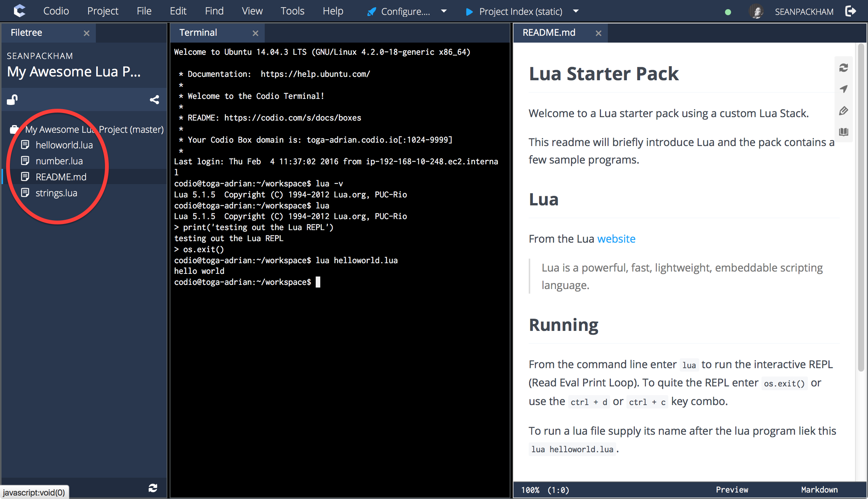This screenshot has width=868, height=499.
Task: Open README in external browser via navigate icon
Action: 844,89
